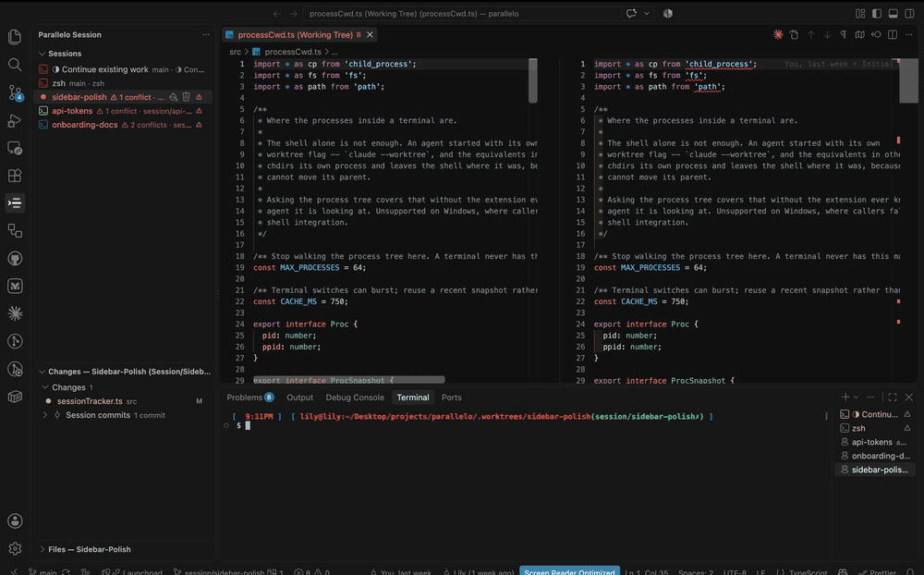
Task: Toggle Maximize Panel Size in terminal
Action: (893, 397)
